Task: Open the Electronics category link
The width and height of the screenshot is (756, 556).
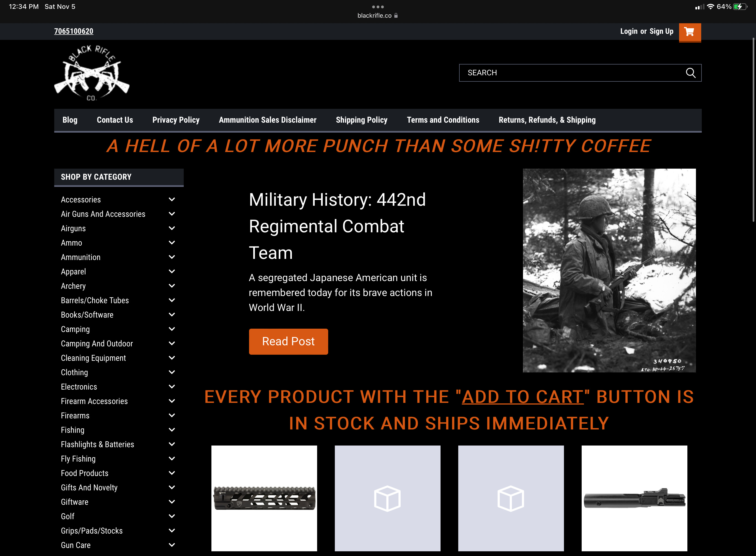Action: (79, 387)
